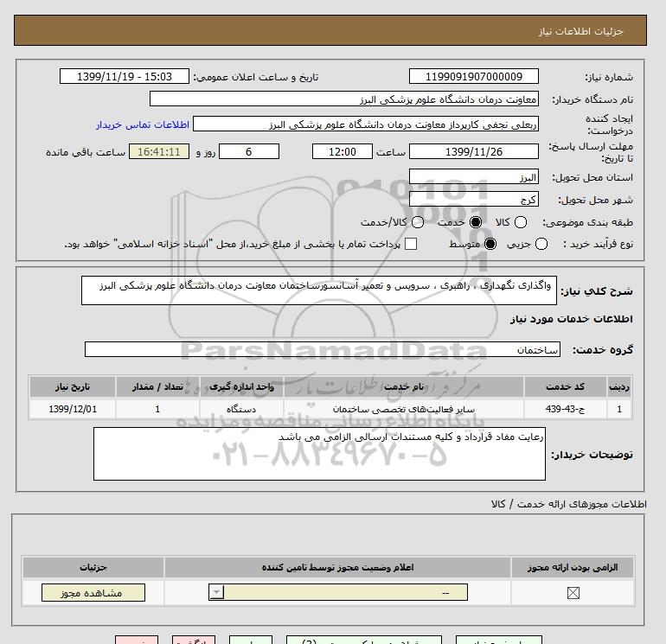The height and width of the screenshot is (644, 666).
Task: Click service name سایر فعالیت‌های تخصصی ساختمان
Action: [x=404, y=409]
